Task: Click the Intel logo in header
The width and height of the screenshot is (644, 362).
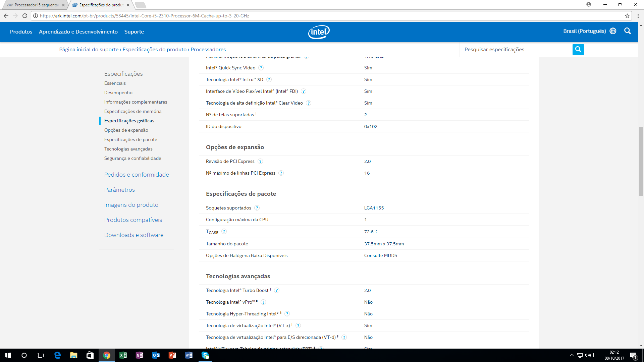Action: [x=319, y=32]
